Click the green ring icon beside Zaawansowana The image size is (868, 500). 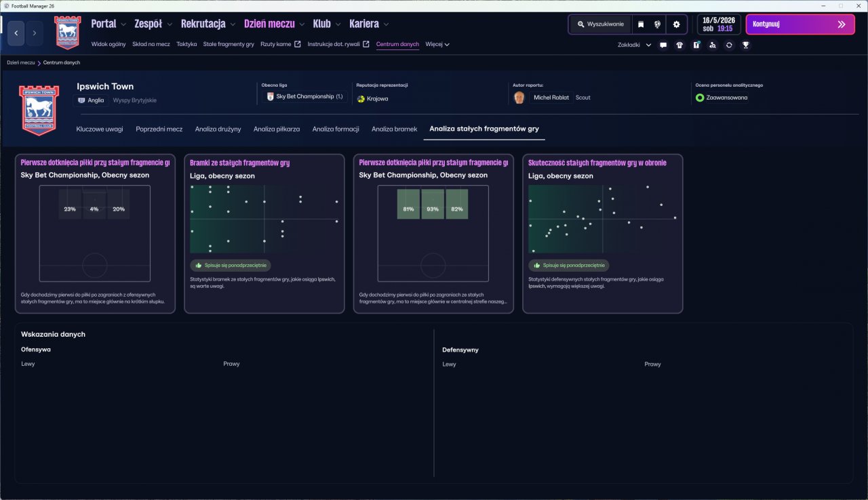(x=700, y=98)
